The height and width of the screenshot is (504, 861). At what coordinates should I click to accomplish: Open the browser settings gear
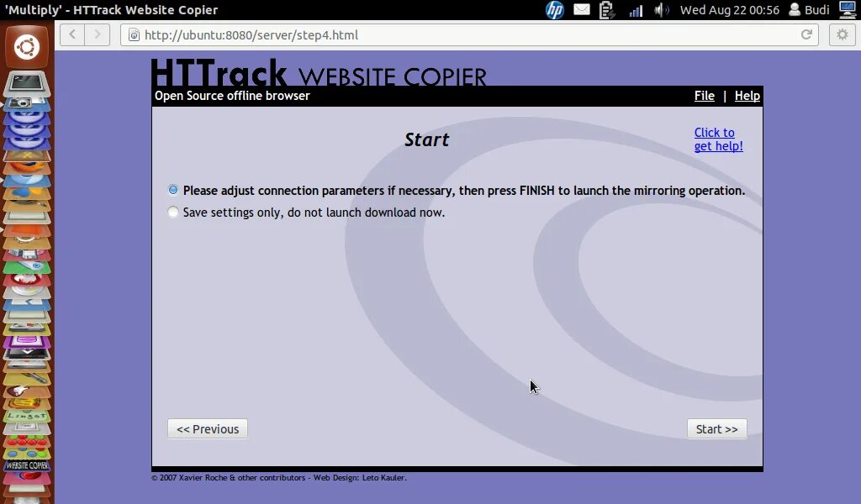(x=842, y=35)
